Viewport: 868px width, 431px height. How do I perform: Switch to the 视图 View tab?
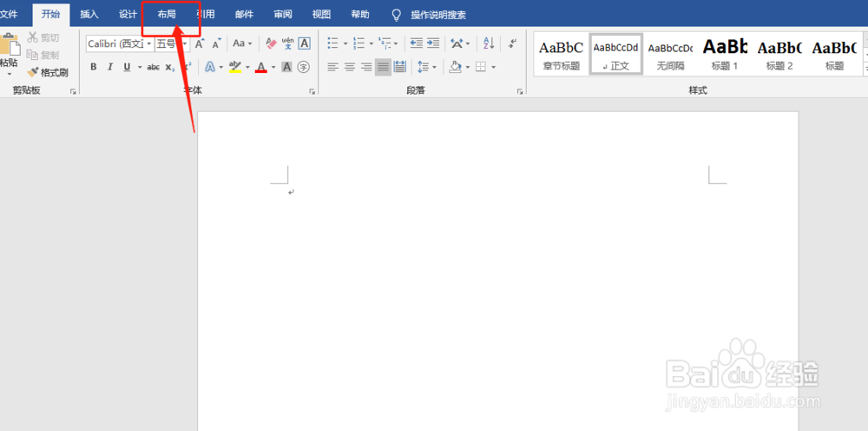point(322,15)
